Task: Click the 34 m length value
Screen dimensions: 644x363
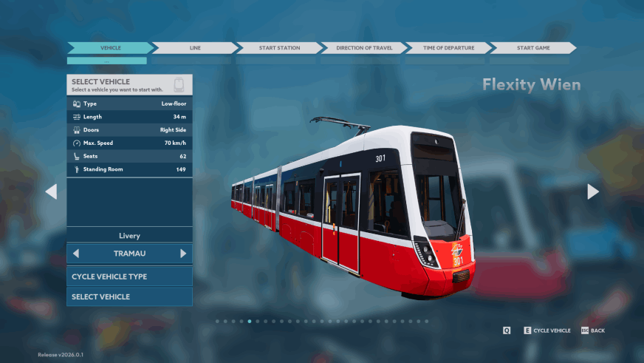Action: coord(179,117)
